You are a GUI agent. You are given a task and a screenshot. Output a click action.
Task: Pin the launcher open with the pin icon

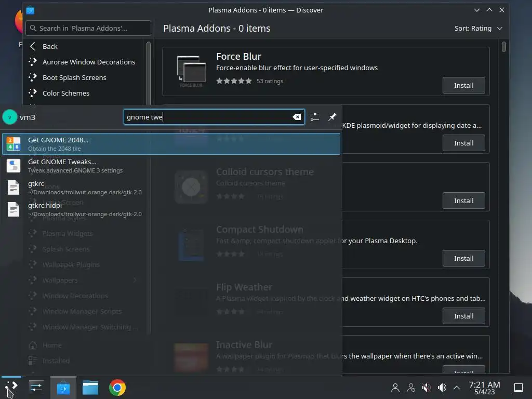pos(332,117)
